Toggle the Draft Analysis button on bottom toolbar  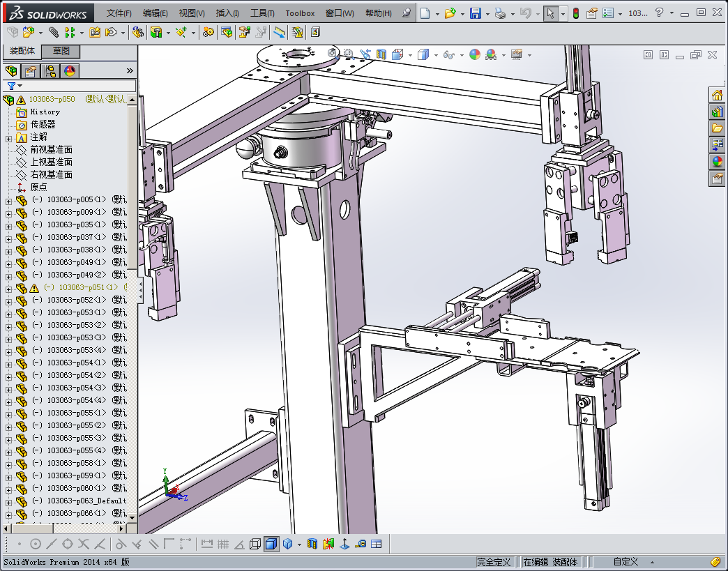(x=328, y=544)
